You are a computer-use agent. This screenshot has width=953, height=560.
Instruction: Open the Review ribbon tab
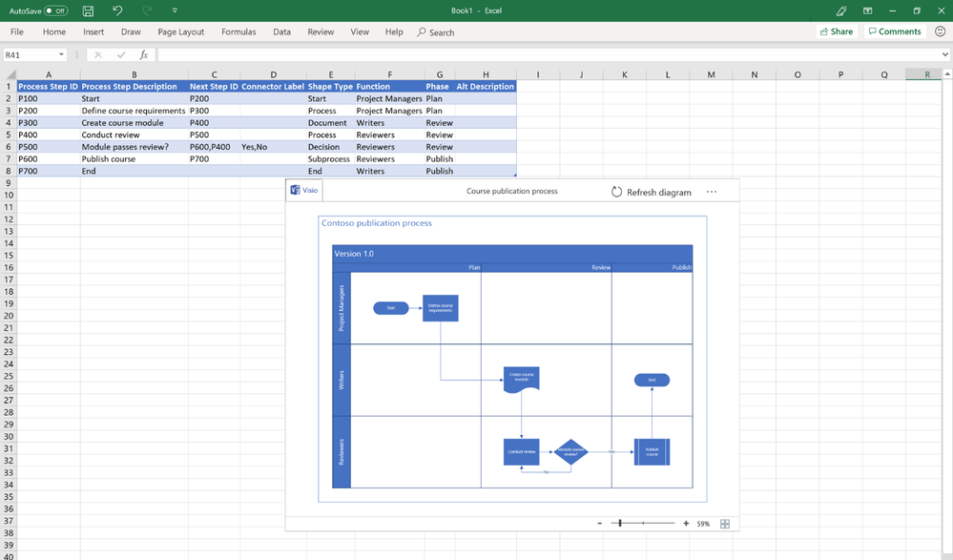(x=321, y=31)
